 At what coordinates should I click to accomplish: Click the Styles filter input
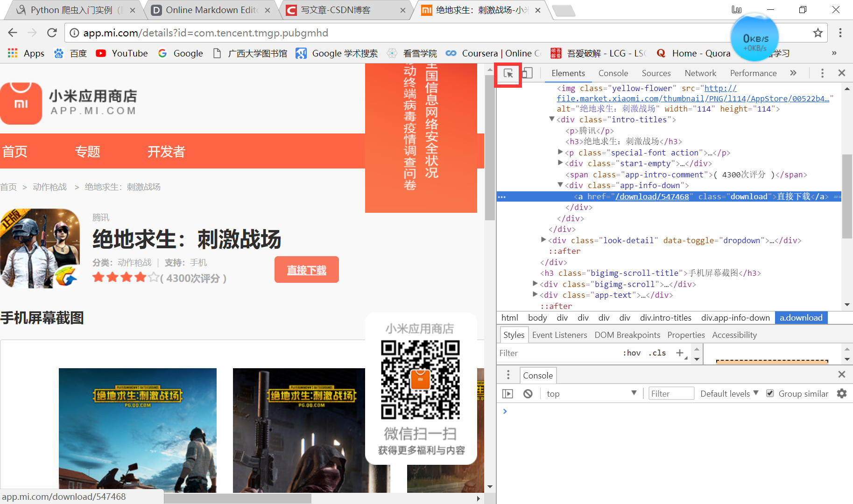tap(558, 353)
